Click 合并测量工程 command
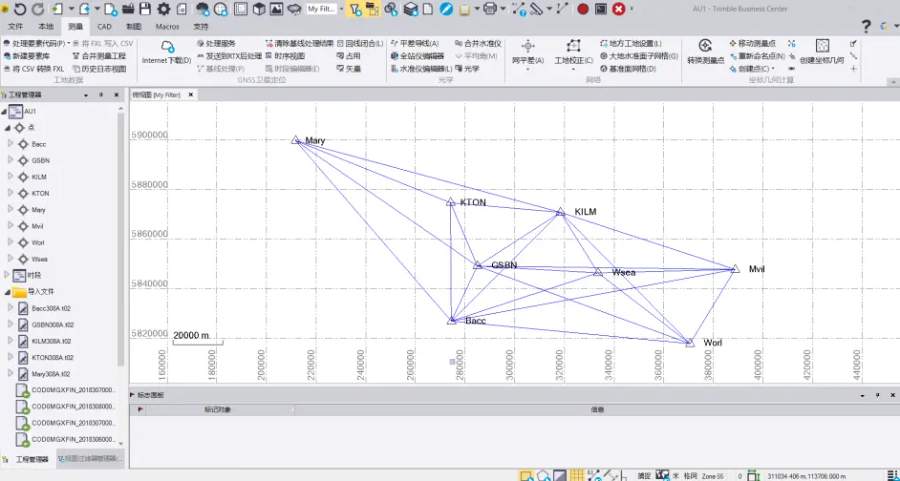The height and width of the screenshot is (481, 900). 99,56
